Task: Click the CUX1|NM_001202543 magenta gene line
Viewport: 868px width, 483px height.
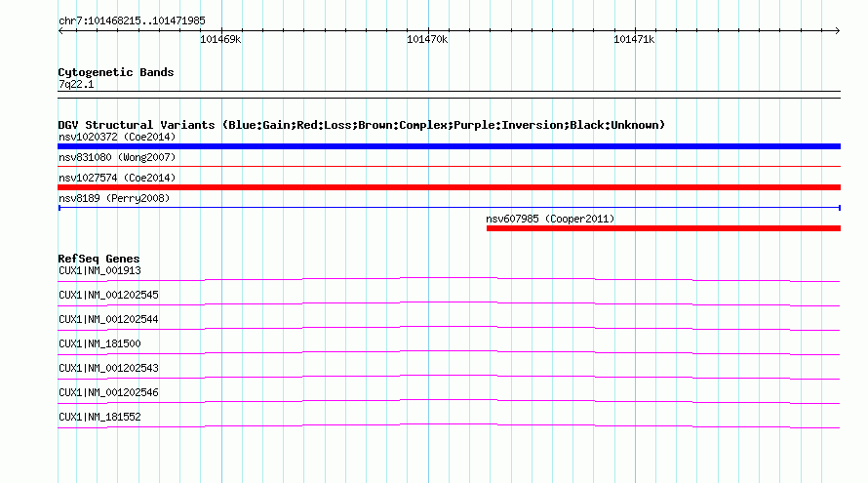Action: (449, 377)
